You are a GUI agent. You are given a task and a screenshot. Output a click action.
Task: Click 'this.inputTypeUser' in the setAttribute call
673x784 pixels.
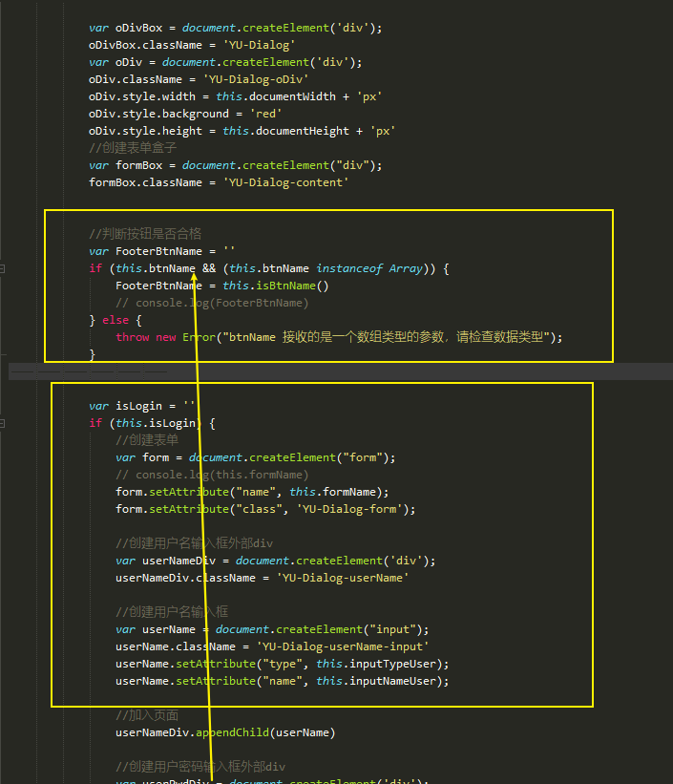[x=376, y=664]
